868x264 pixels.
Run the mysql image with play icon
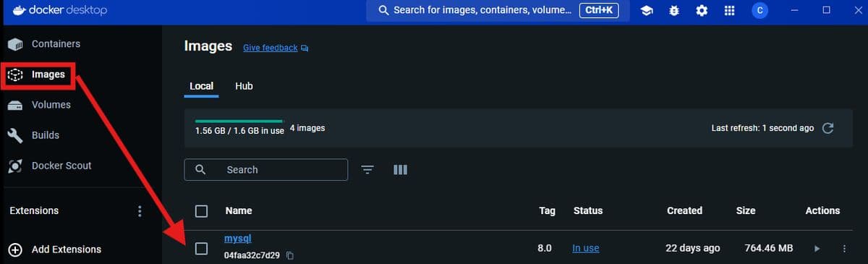click(x=817, y=248)
